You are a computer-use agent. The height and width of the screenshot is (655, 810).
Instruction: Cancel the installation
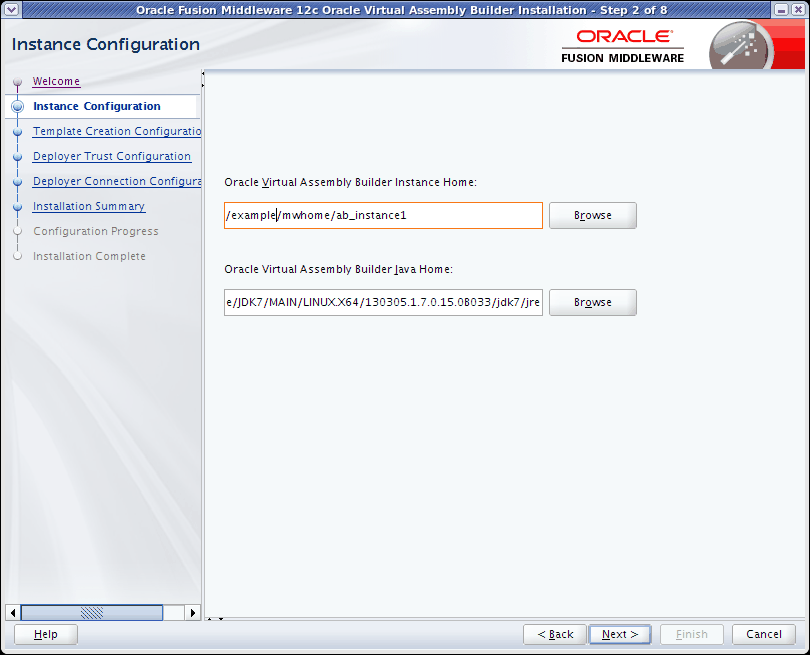pyautogui.click(x=764, y=634)
